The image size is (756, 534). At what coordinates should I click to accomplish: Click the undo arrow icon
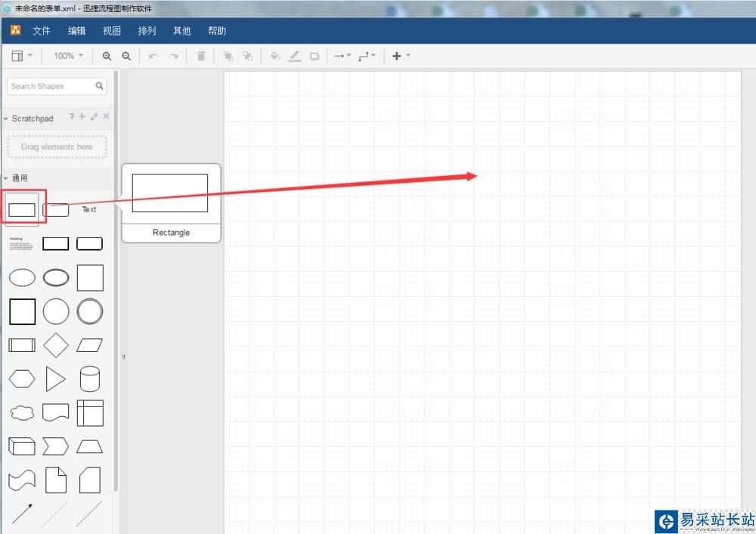(153, 57)
